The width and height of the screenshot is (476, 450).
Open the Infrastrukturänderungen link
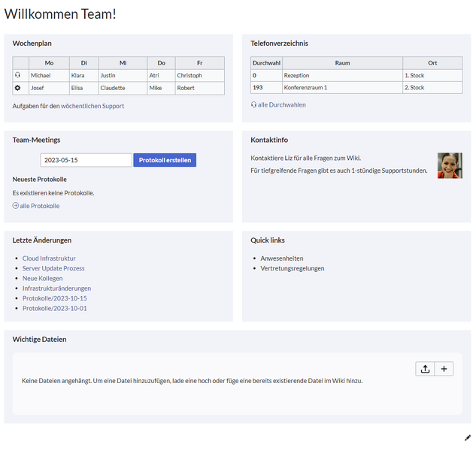click(x=56, y=288)
